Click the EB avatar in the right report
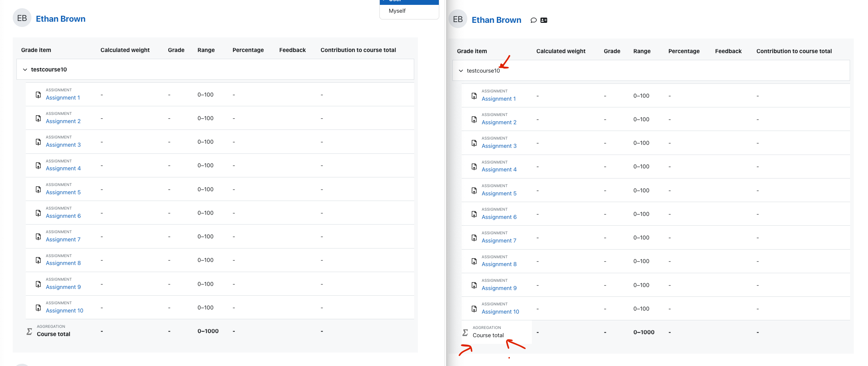 [458, 19]
